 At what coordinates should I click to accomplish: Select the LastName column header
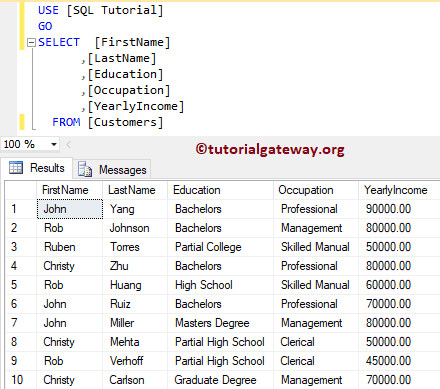click(135, 190)
